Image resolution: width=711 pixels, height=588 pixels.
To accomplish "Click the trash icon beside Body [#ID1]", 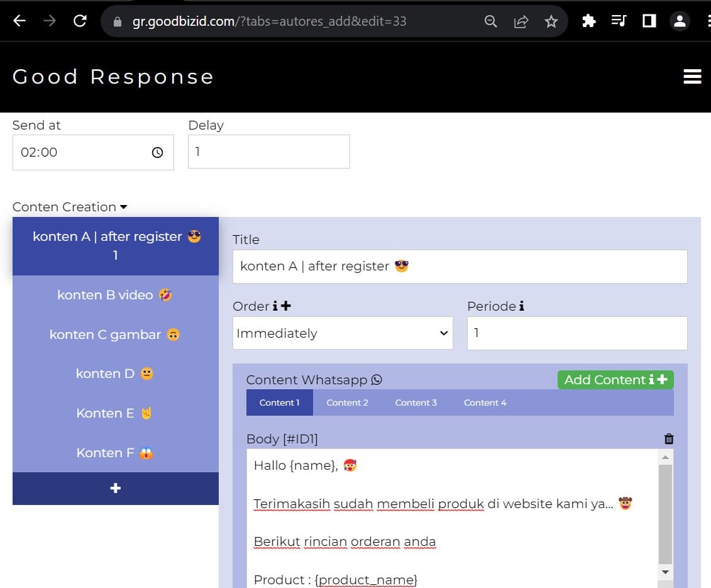I will [669, 439].
